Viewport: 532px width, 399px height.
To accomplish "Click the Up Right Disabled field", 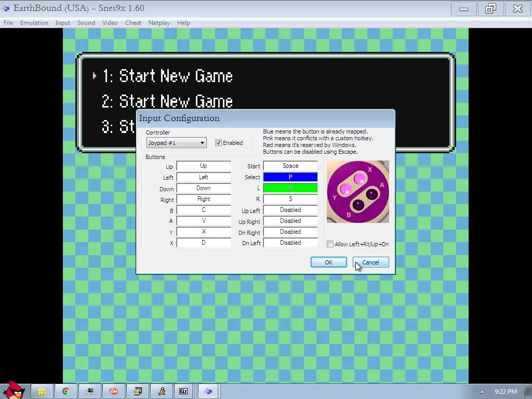I will point(290,221).
